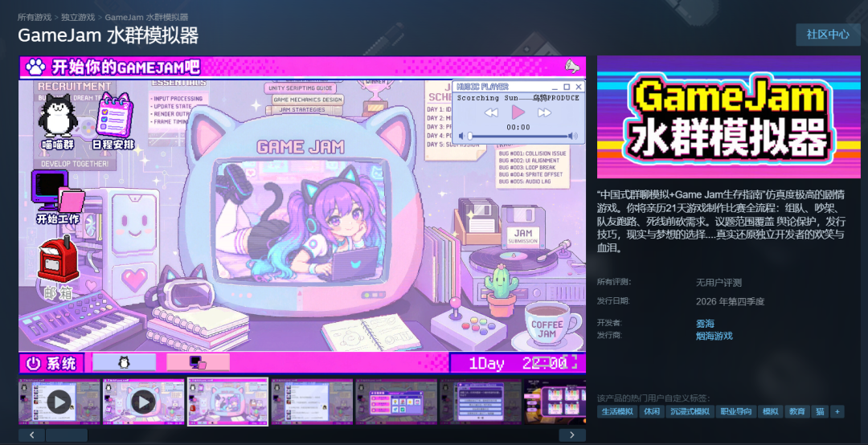Click the 开始工作 computer folder icon
868x445 pixels.
pyautogui.click(x=58, y=197)
